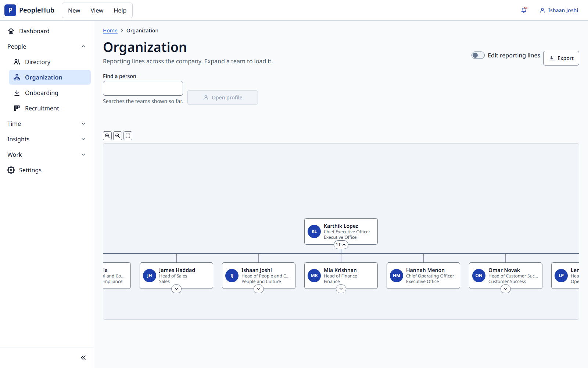588x368 pixels.
Task: Open Recruitment in sidebar
Action: pos(50,108)
